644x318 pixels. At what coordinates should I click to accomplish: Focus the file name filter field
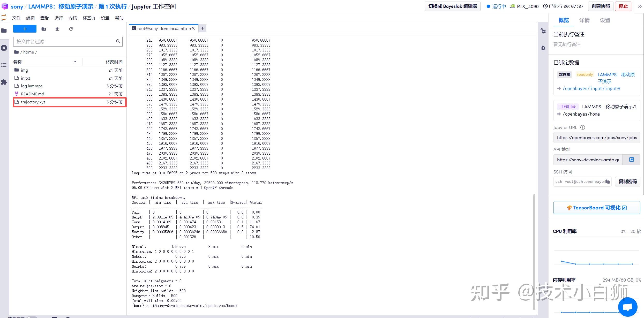click(x=65, y=41)
